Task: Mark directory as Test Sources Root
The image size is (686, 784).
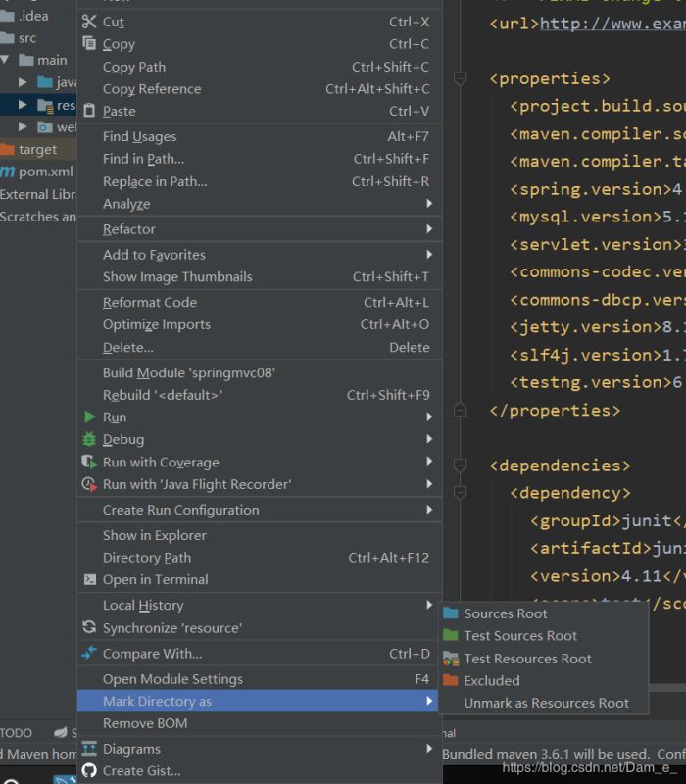Action: [519, 636]
